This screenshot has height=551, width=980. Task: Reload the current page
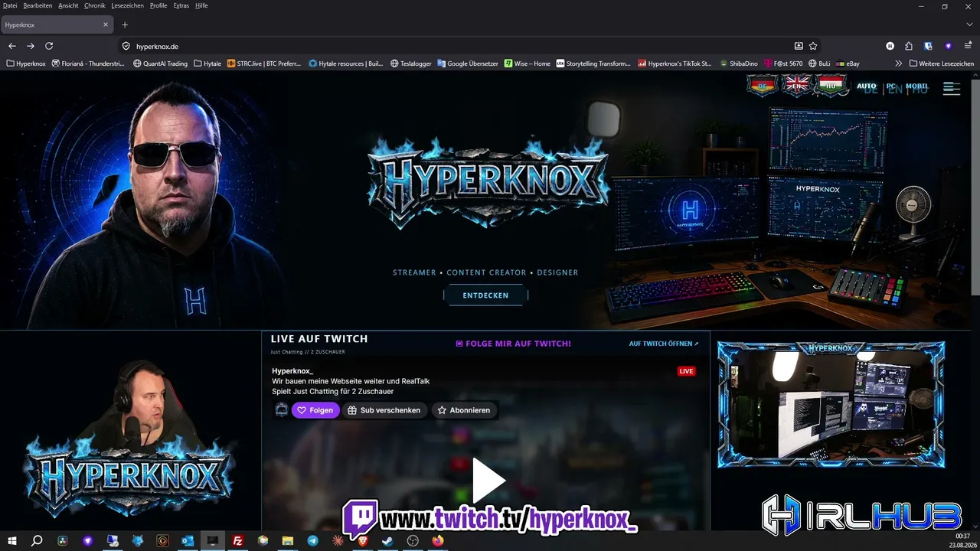pyautogui.click(x=49, y=46)
